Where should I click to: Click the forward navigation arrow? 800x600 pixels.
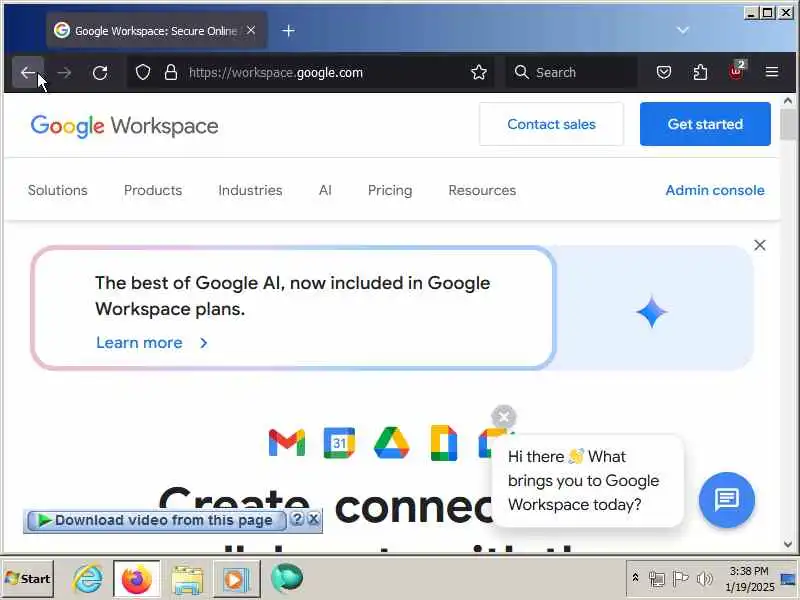(64, 72)
